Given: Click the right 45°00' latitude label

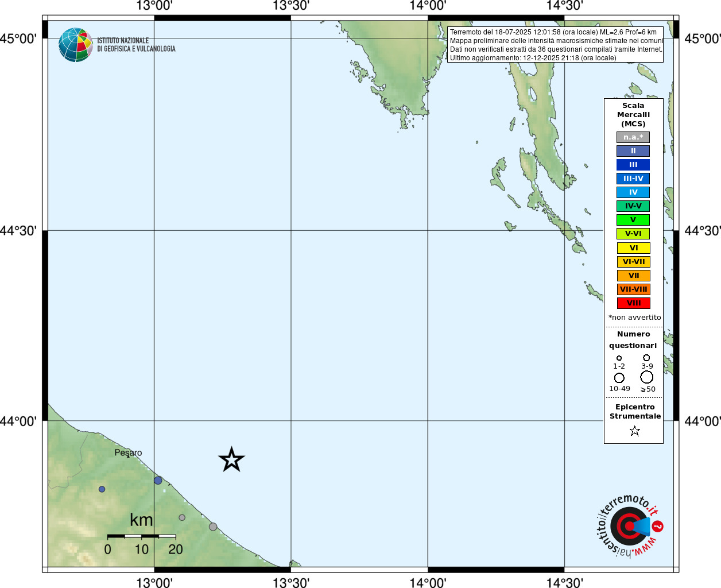Looking at the screenshot, I should tap(703, 39).
